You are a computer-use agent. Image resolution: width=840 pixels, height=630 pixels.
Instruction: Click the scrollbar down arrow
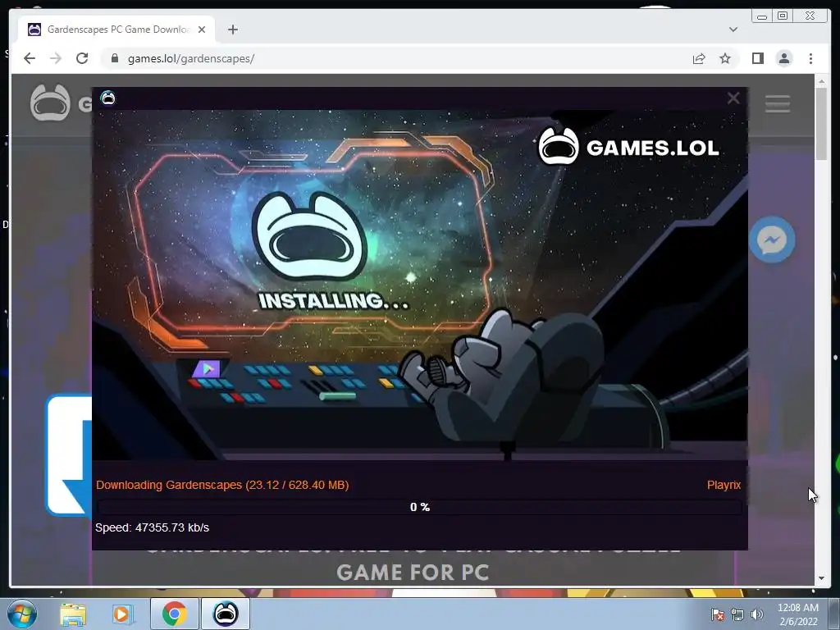tap(821, 578)
